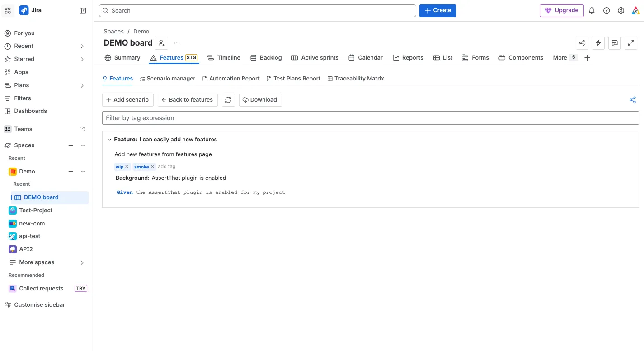Enter full screen with the expand icon
Image resolution: width=644 pixels, height=351 pixels.
(x=631, y=43)
